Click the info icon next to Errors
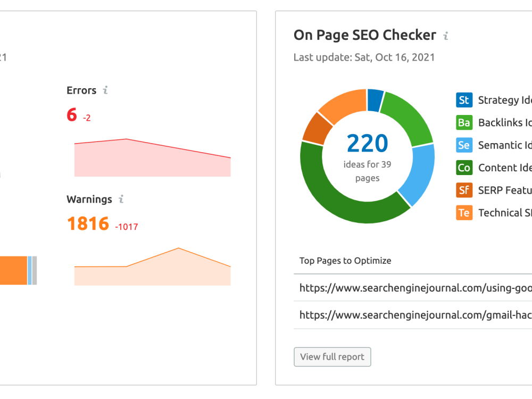The image size is (532, 399). pyautogui.click(x=105, y=90)
